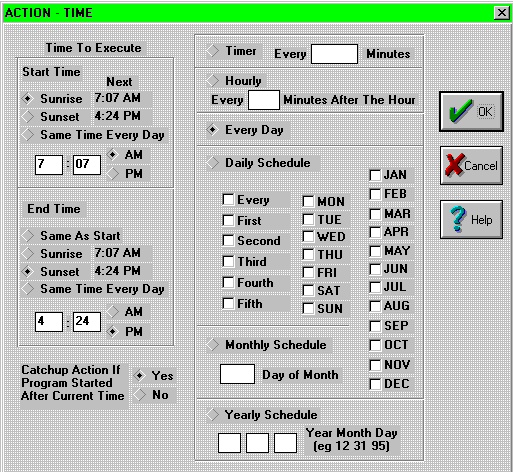Set Start Time to PM
The image size is (513, 472).
pyautogui.click(x=113, y=174)
